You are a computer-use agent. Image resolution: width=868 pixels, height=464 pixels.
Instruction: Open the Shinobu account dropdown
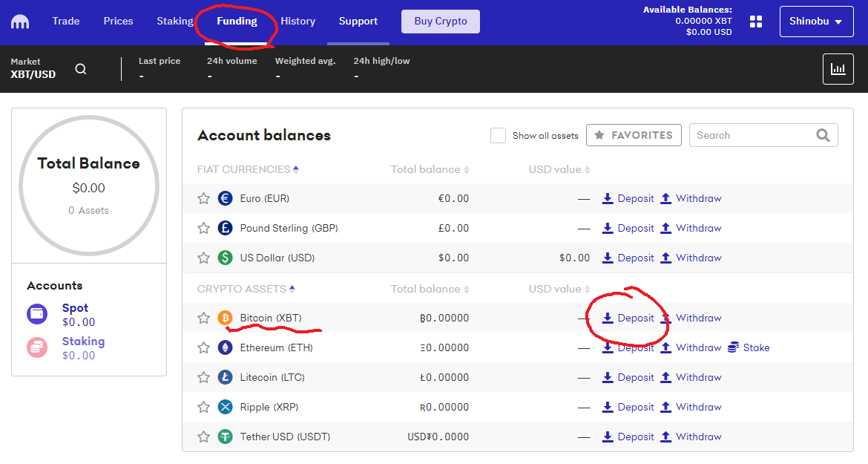816,21
